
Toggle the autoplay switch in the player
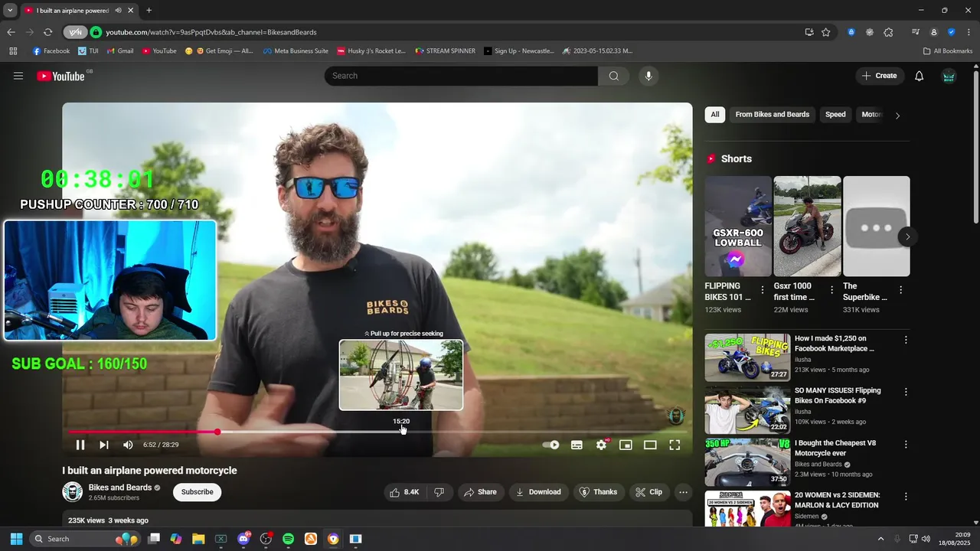[550, 445]
